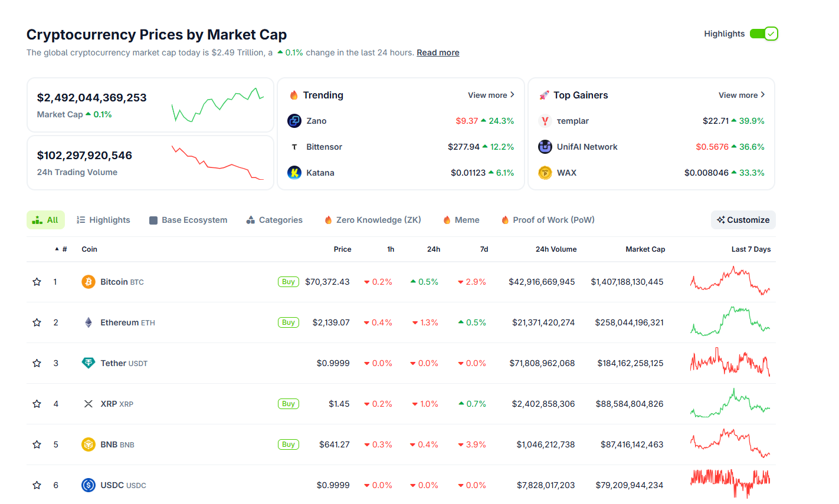Open the Customize panel
Viewport: 839px width, 504px height.
[x=743, y=219]
